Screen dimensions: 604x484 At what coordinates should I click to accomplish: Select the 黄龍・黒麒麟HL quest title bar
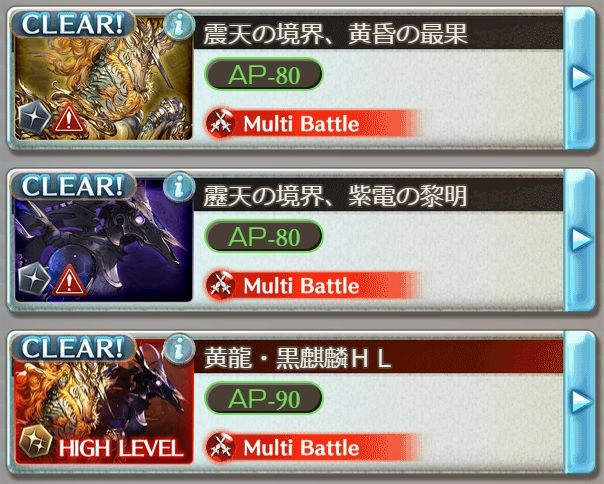378,356
